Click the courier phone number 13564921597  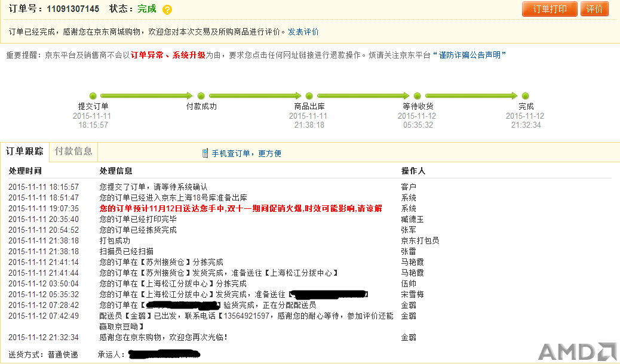pos(246,316)
